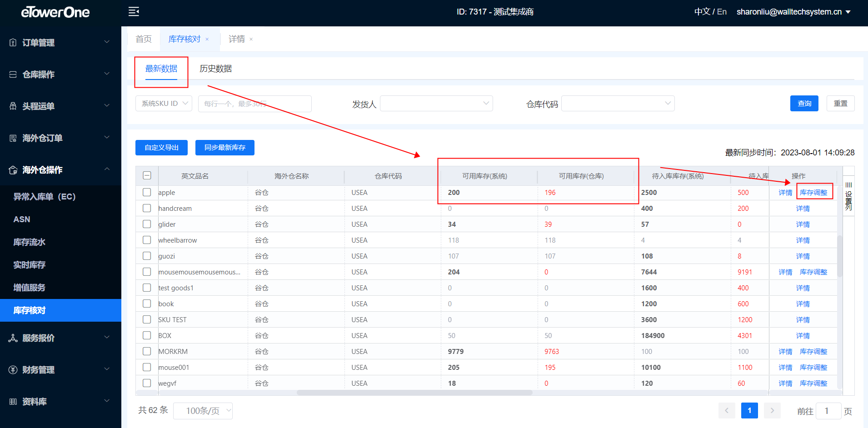
Task: Open the 系统SKU ID dropdown
Action: (164, 104)
